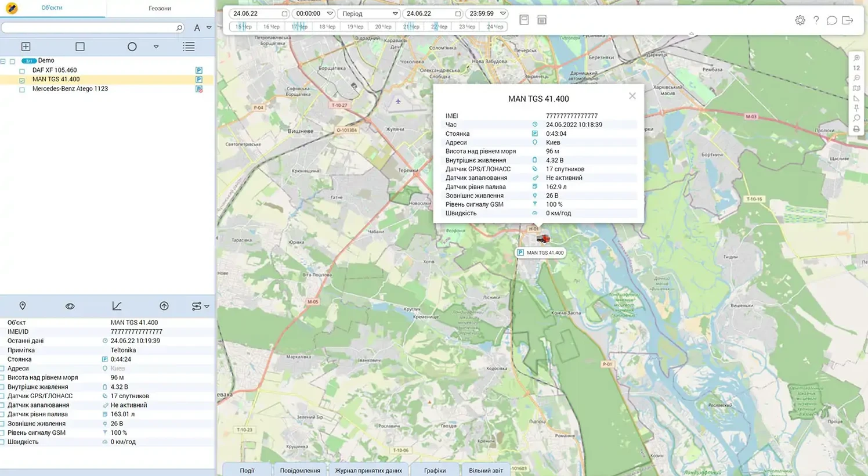
Task: Toggle the Рівень сигналу GSM checkbox
Action: 2,433
